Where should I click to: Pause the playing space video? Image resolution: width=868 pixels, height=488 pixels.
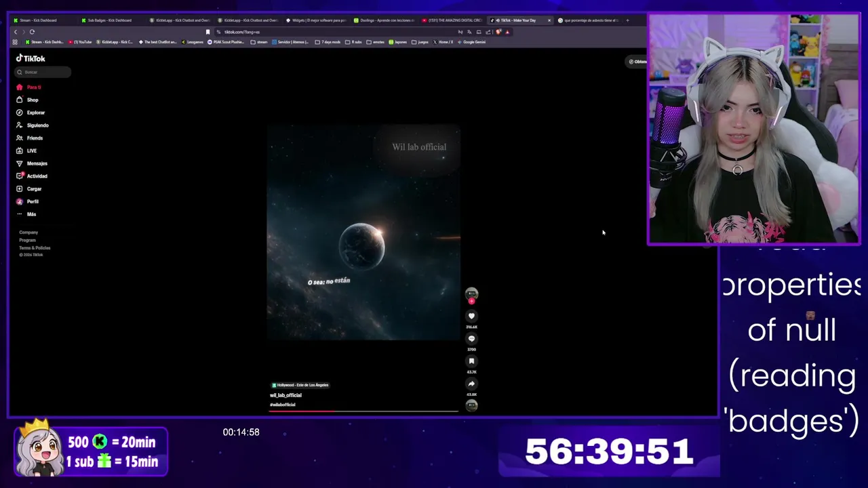[x=363, y=232]
